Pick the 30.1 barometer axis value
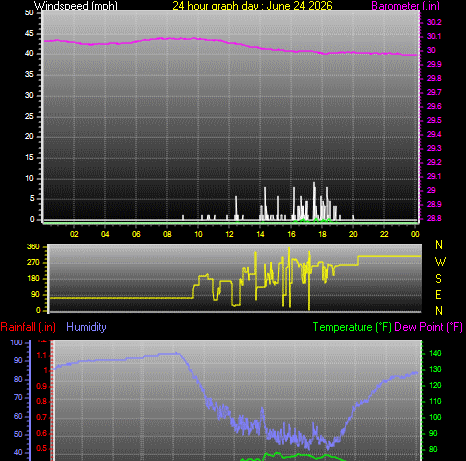The height and width of the screenshot is (461, 466). click(x=434, y=36)
